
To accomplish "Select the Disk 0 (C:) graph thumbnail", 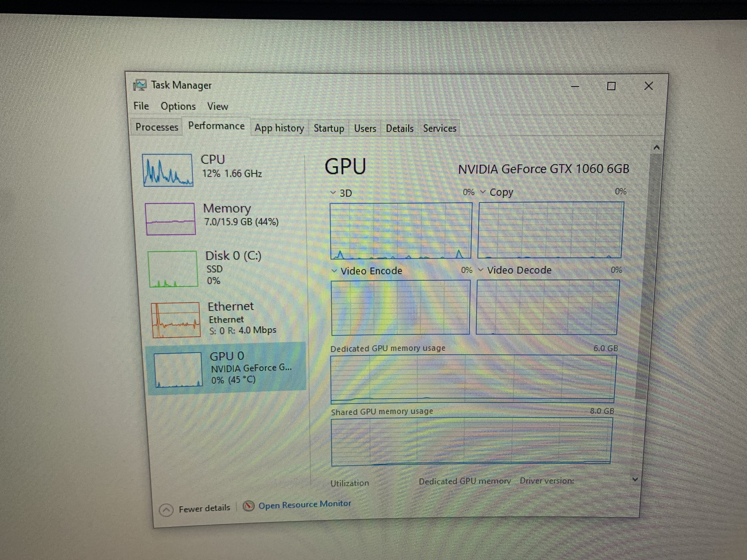I will point(172,269).
